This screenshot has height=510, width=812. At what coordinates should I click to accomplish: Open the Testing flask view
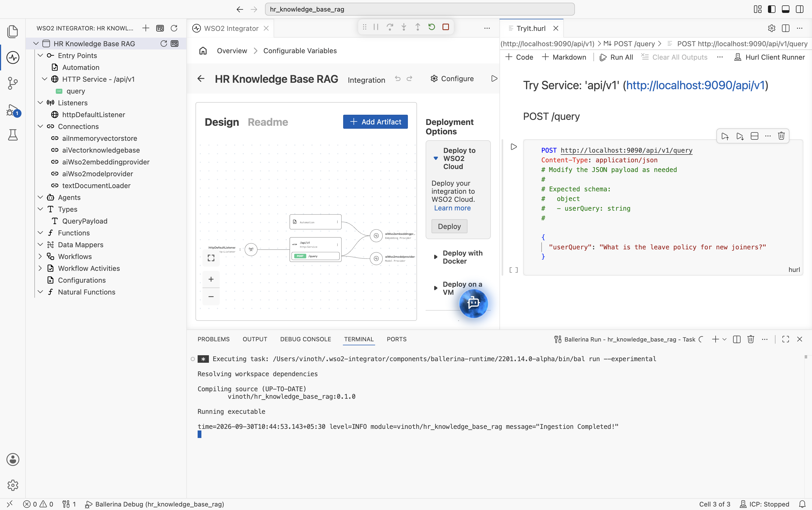(x=13, y=135)
